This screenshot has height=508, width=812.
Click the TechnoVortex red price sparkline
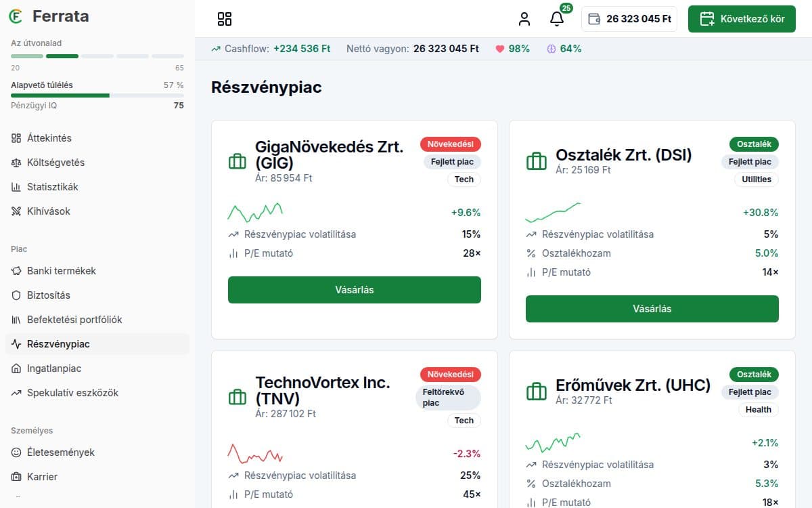(x=255, y=453)
